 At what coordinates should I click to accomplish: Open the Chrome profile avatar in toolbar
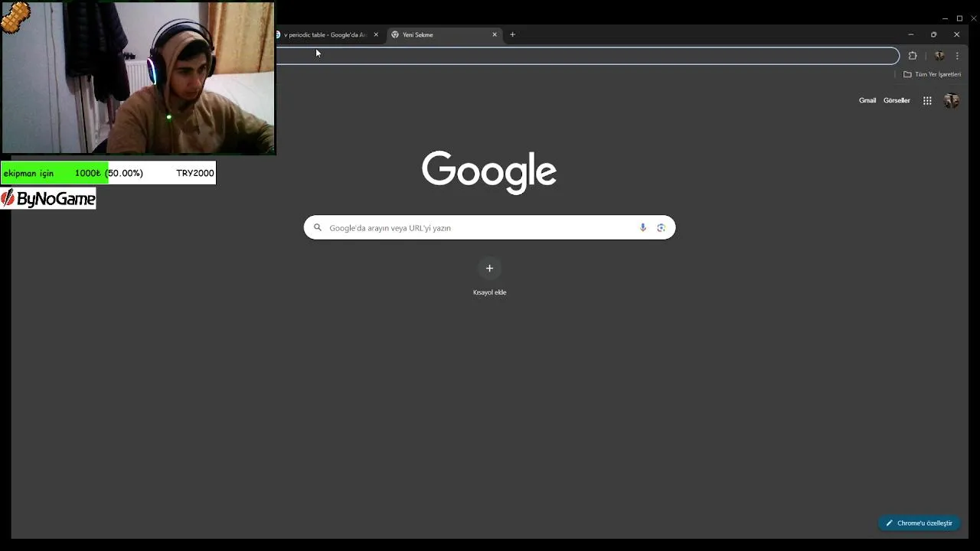pyautogui.click(x=939, y=56)
